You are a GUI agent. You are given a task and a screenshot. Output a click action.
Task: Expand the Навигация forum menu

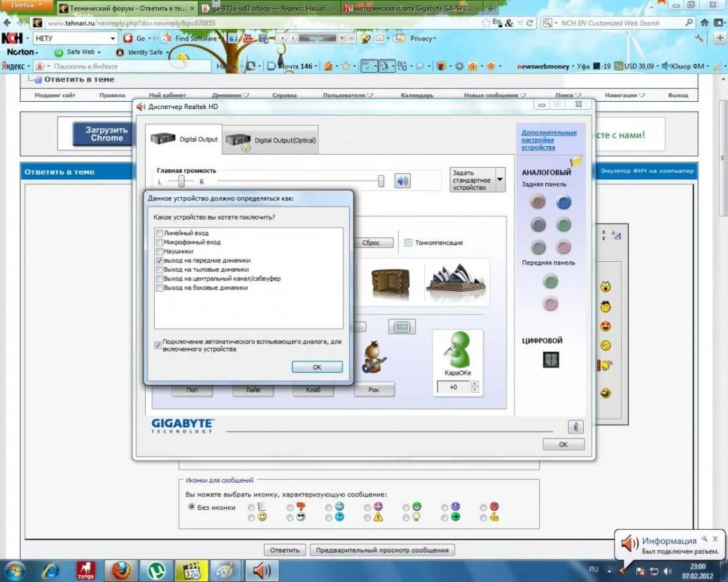[x=625, y=95]
